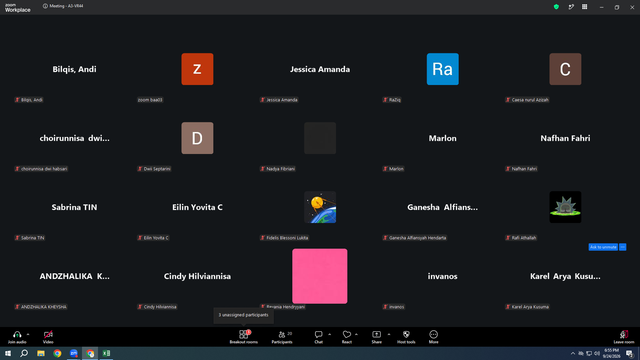Click the Join audio headphone icon
This screenshot has height=360, width=640.
point(17,334)
